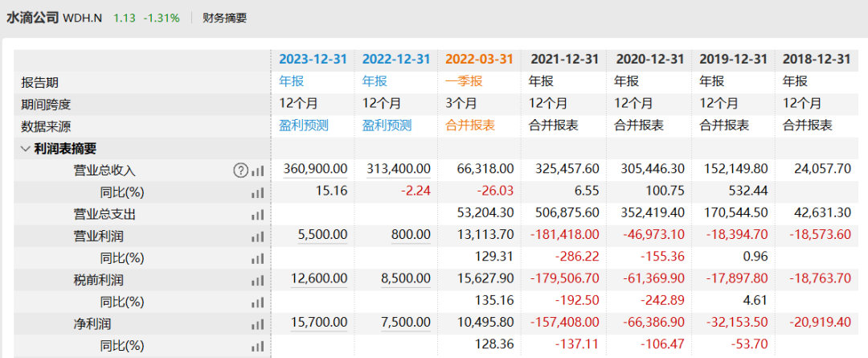Collapse the 利润表摘要 section
This screenshot has width=868, height=358.
(x=26, y=148)
